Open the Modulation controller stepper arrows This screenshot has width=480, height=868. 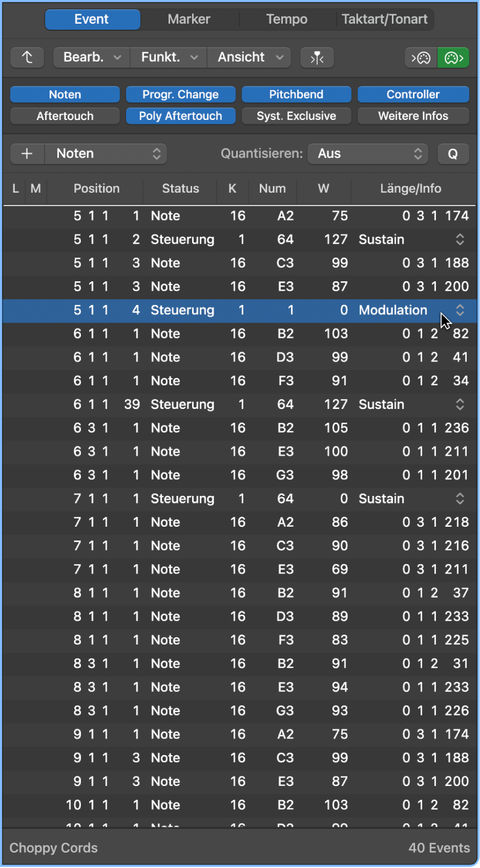460,310
